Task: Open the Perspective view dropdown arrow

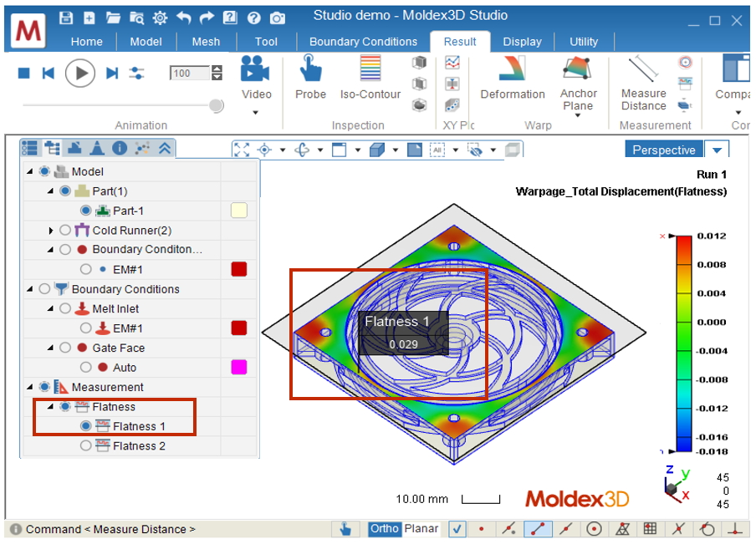Action: click(717, 150)
